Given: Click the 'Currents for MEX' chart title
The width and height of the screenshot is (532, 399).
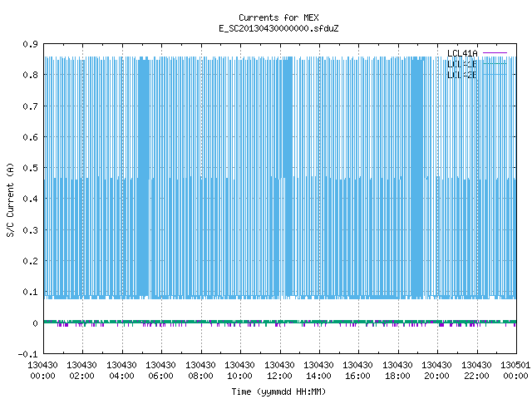Looking at the screenshot, I should pyautogui.click(x=278, y=17).
